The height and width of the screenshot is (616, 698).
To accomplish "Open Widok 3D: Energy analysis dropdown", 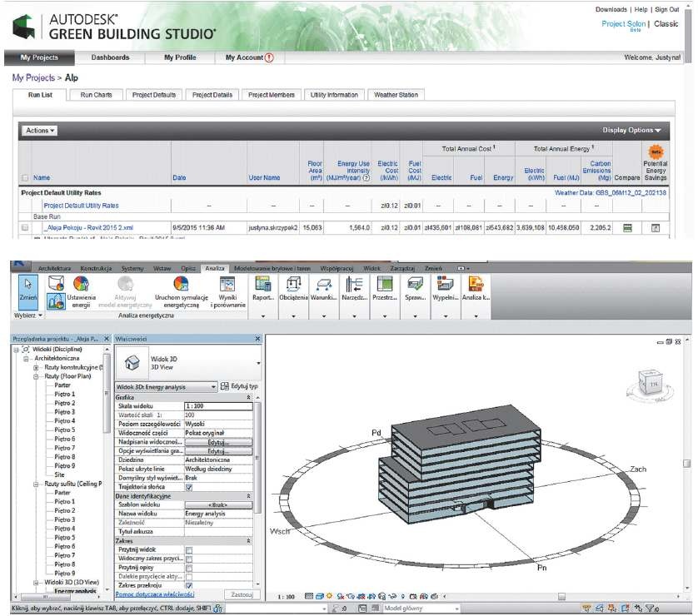I will pos(167,387).
